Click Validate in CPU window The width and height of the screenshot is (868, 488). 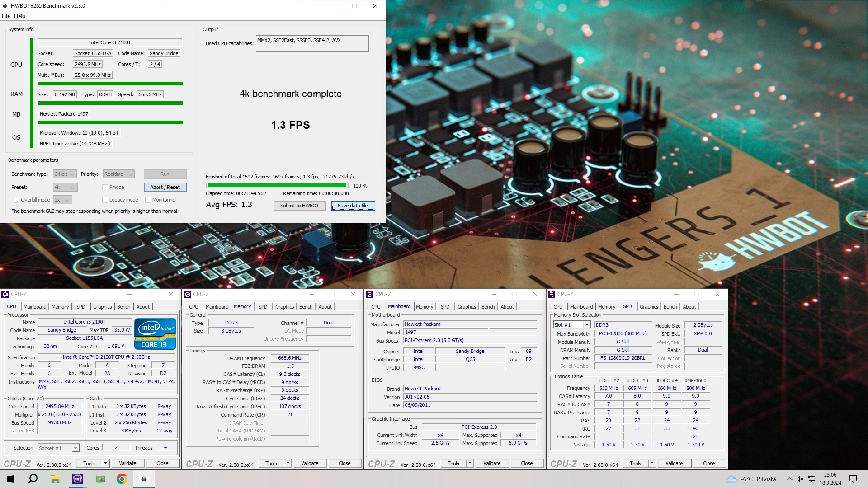point(127,463)
